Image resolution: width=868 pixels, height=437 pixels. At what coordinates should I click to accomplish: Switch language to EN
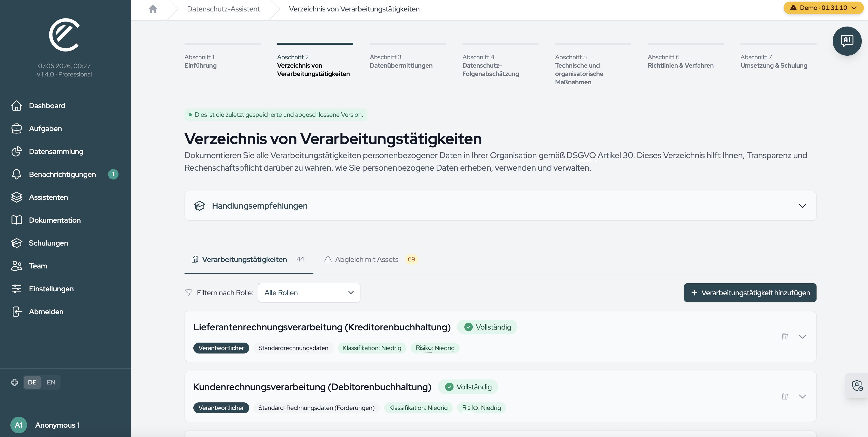[x=51, y=382]
